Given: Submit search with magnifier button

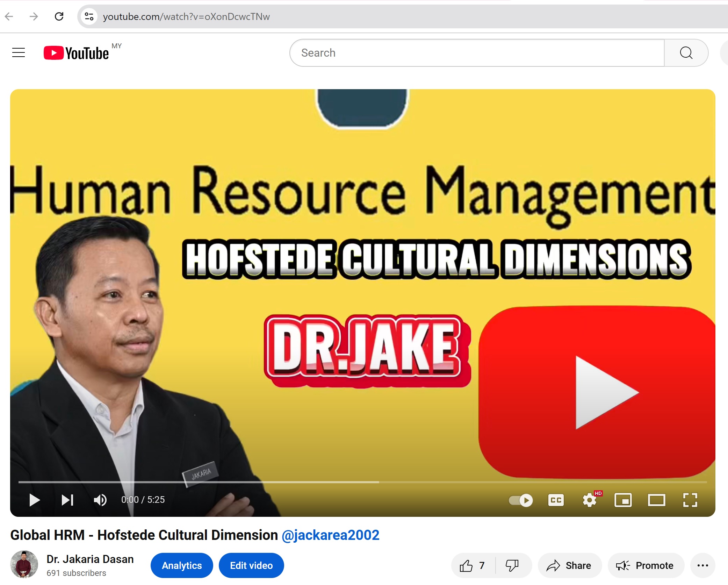Looking at the screenshot, I should click(686, 53).
